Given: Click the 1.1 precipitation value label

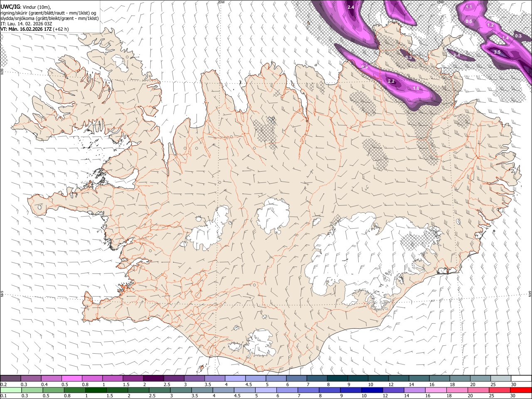Looking at the screenshot, I should pos(469,7).
